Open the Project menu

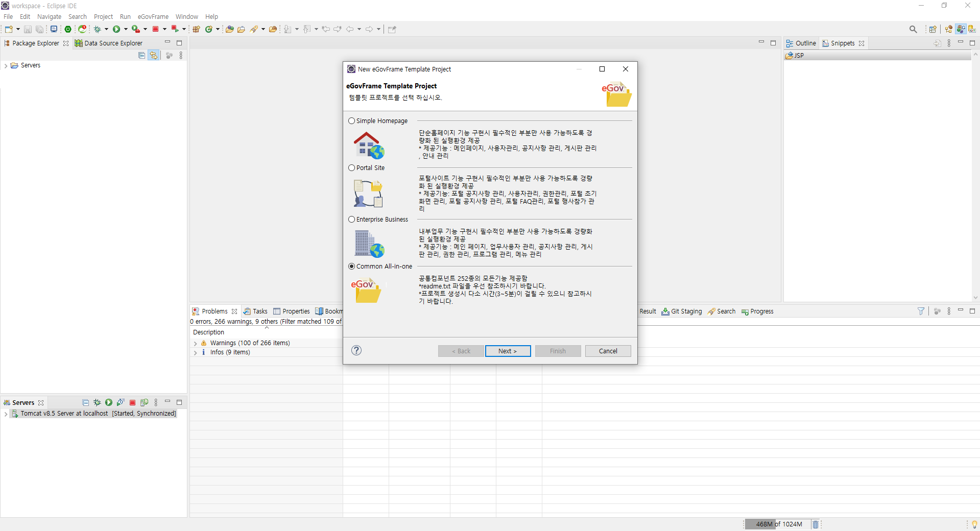103,17
